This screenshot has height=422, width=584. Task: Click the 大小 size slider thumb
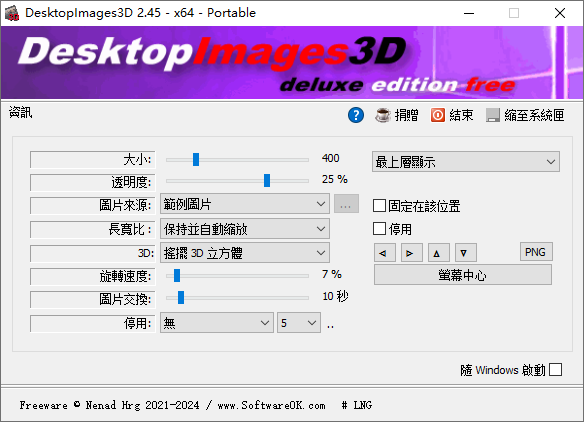pos(196,159)
